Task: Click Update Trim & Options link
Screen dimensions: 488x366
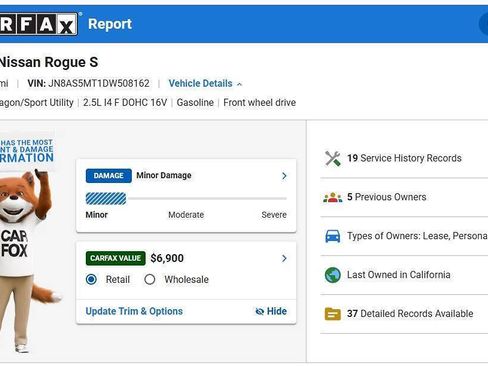Action: pyautogui.click(x=134, y=311)
